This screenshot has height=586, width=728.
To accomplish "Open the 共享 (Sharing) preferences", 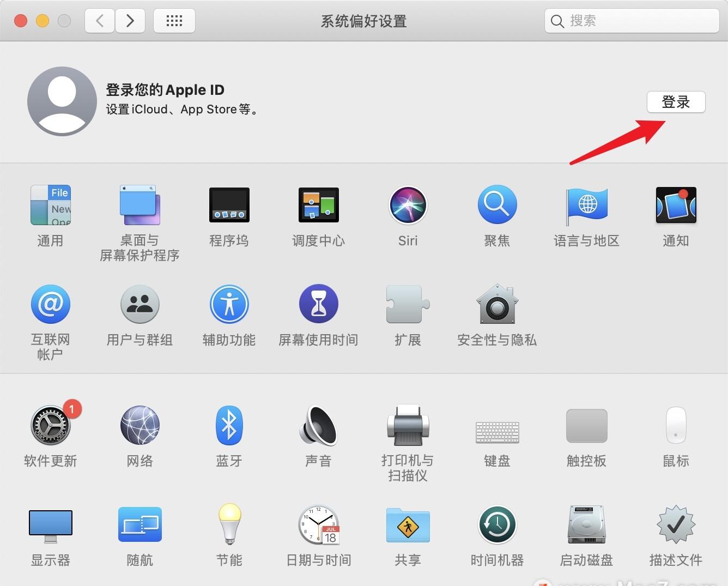I will 408,525.
